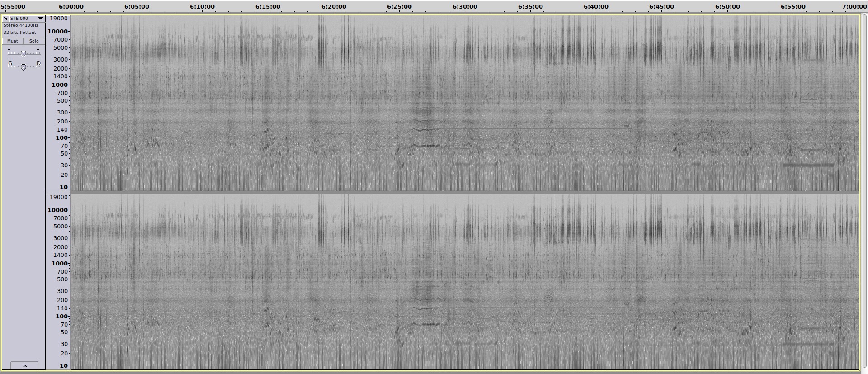Click the 1000 Hz label on upper channel scale
Viewport: 868px width, 374px height.
pyautogui.click(x=59, y=85)
